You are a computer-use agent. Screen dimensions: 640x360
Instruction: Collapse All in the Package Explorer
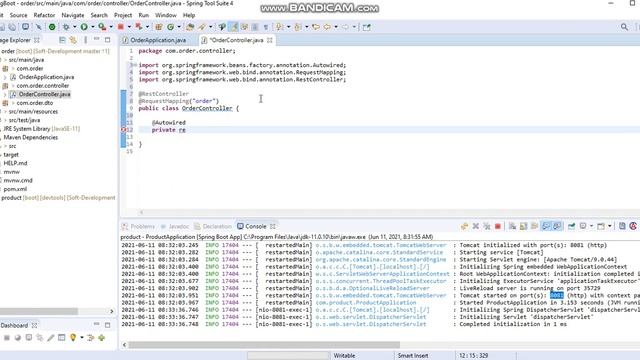pyautogui.click(x=62, y=40)
